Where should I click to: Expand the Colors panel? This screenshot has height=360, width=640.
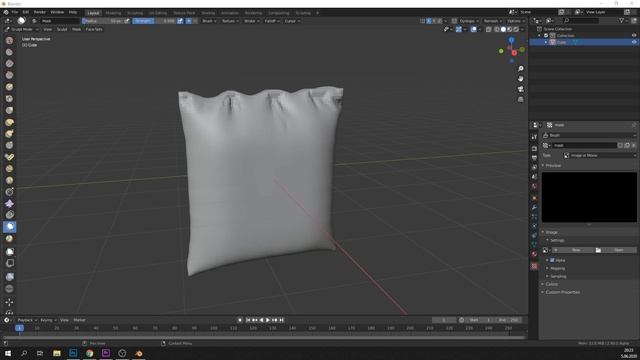coord(552,284)
